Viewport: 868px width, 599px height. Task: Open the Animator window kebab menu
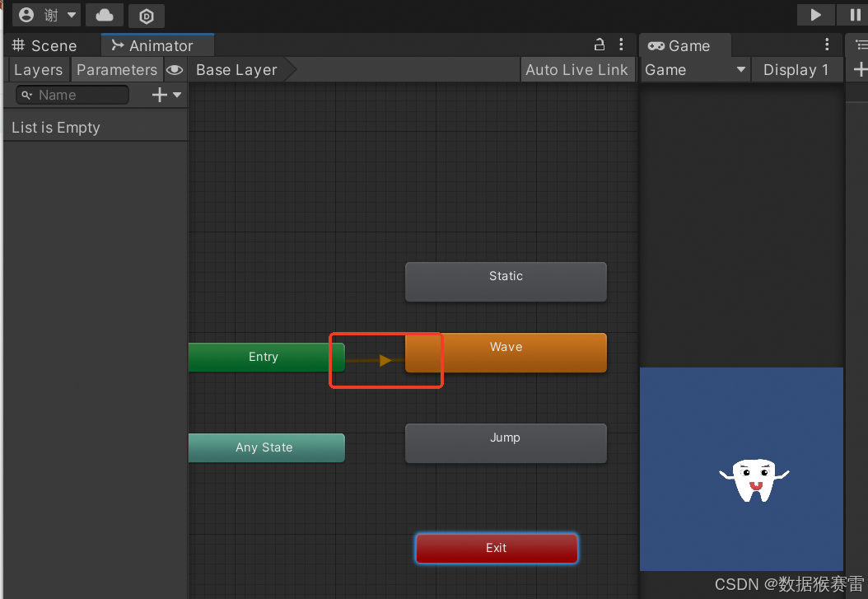pos(621,44)
